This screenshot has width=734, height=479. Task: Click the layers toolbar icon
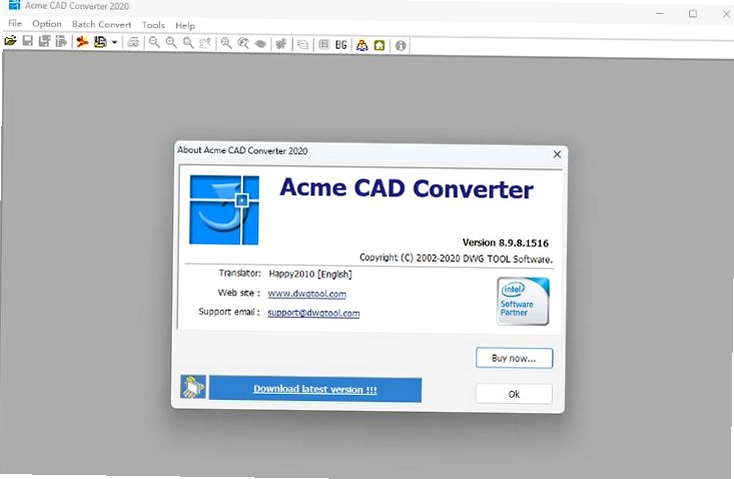coord(303,44)
